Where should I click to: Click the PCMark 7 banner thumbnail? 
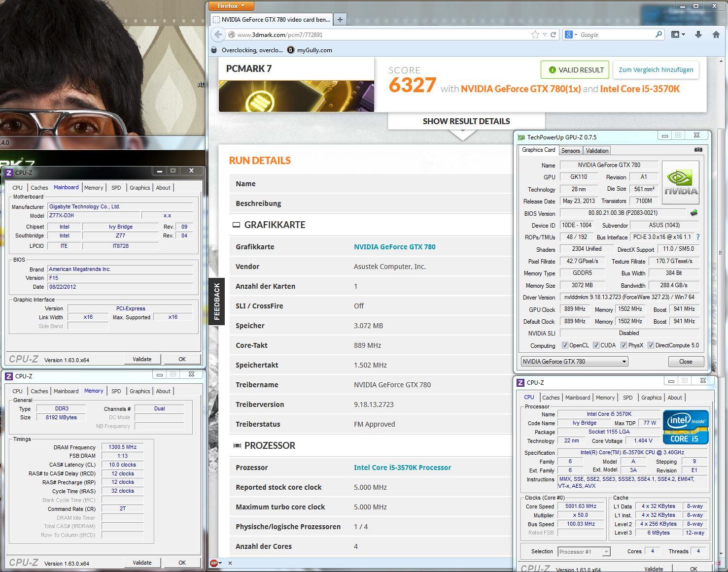coord(296,96)
